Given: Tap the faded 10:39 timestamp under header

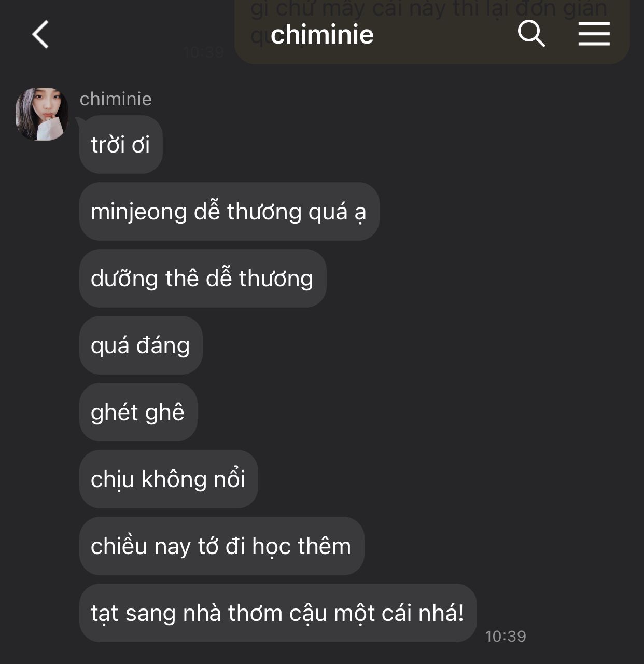Looking at the screenshot, I should click(x=203, y=52).
